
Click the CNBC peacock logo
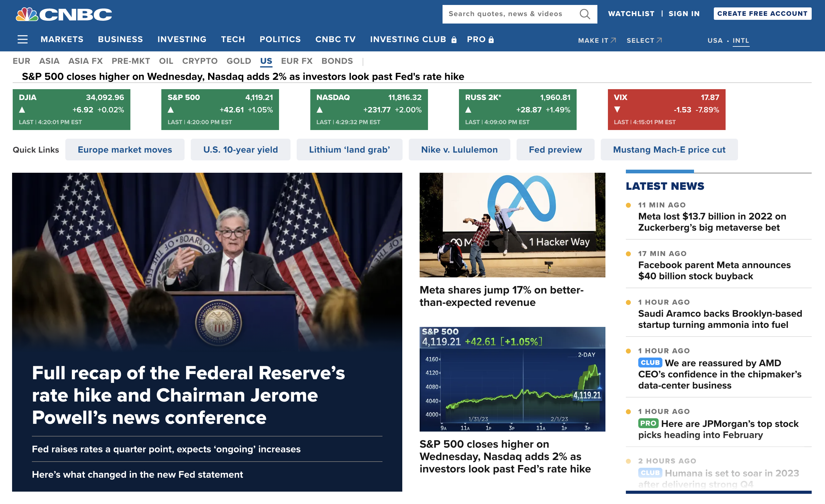[x=63, y=14]
